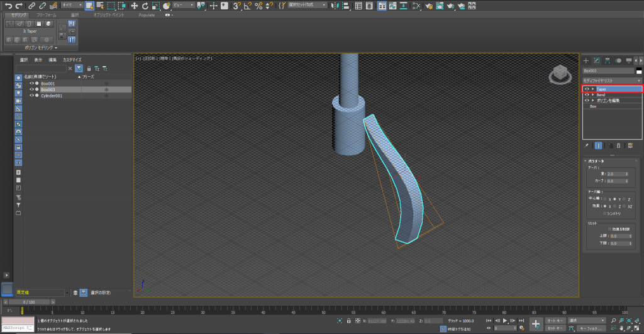Click the セット キー button
Screen dimensions: 644x334
(555, 328)
